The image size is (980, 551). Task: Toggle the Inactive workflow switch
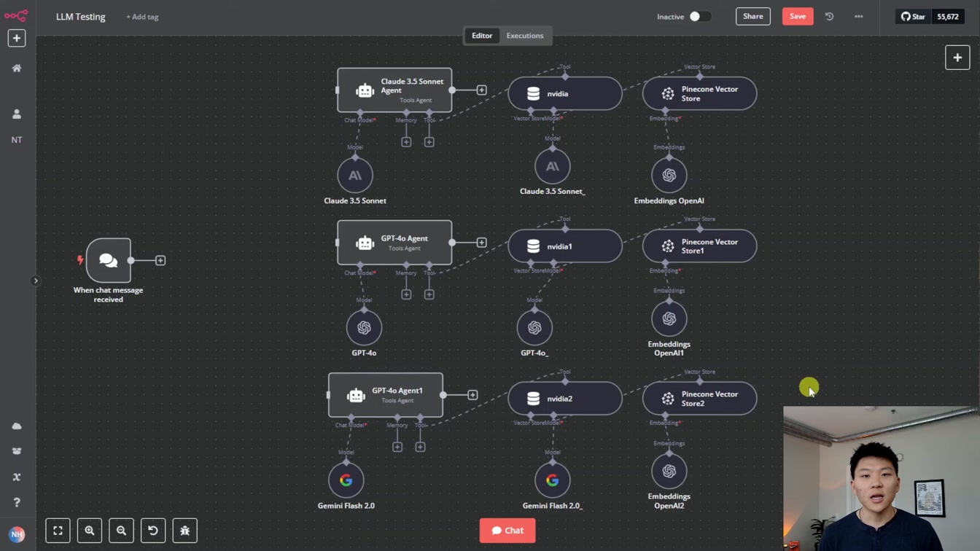pos(700,16)
